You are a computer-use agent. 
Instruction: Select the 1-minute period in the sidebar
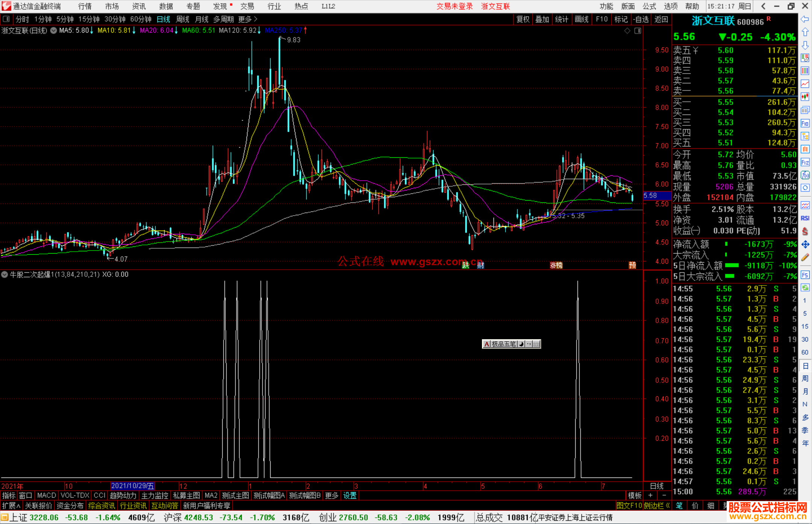805,301
